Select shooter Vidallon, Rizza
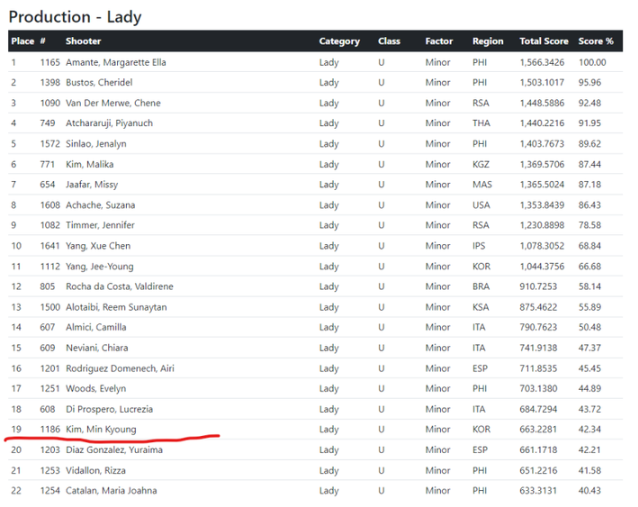Screen dimensions: 638x507 pyautogui.click(x=96, y=470)
